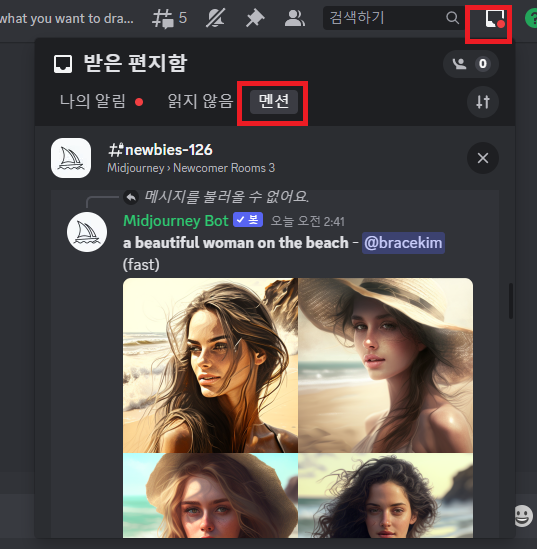Open the curly dark hair woman image

coord(386,495)
